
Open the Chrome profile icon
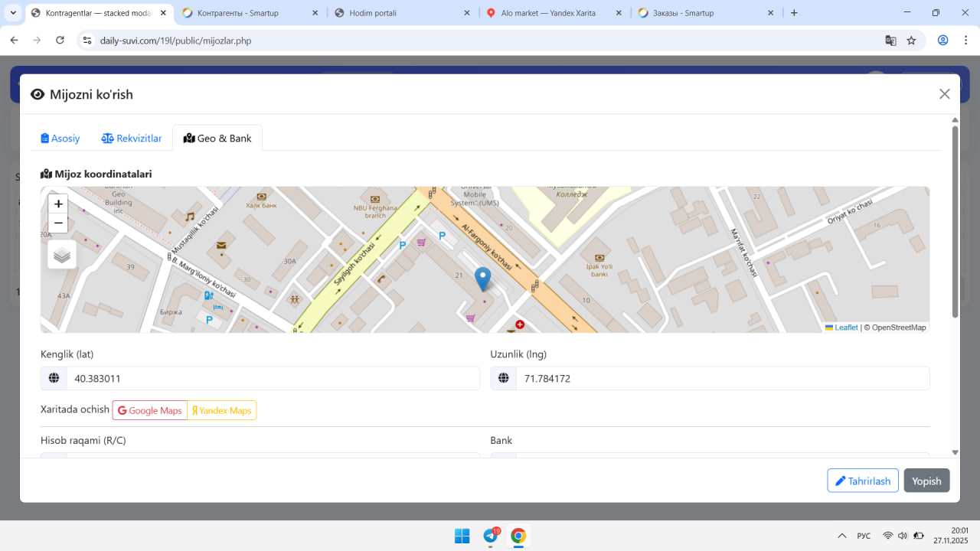(x=943, y=41)
